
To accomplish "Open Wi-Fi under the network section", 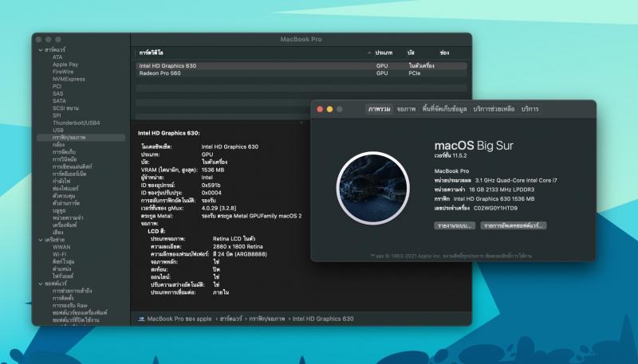I will [59, 255].
